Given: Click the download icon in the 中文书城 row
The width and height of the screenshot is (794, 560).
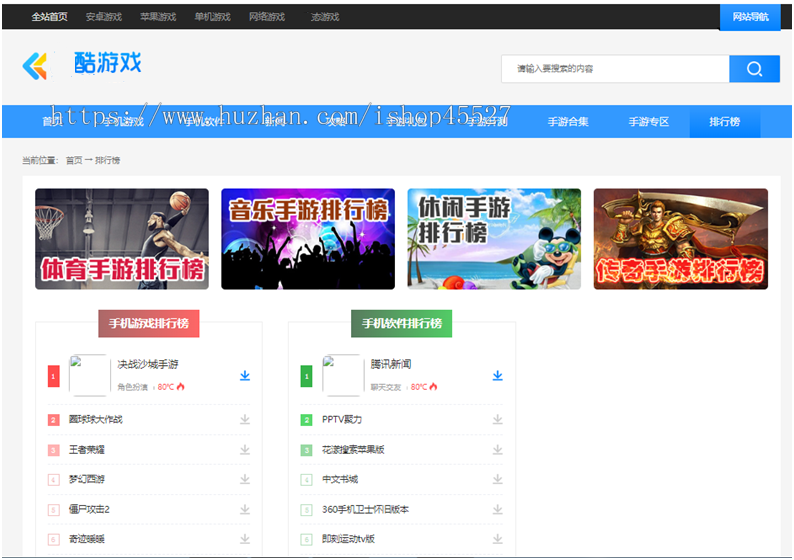Looking at the screenshot, I should coord(498,479).
